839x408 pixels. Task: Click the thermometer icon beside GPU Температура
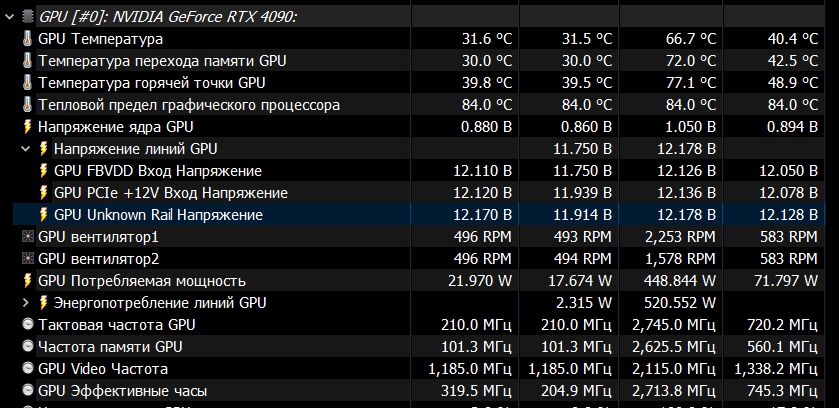click(27, 39)
